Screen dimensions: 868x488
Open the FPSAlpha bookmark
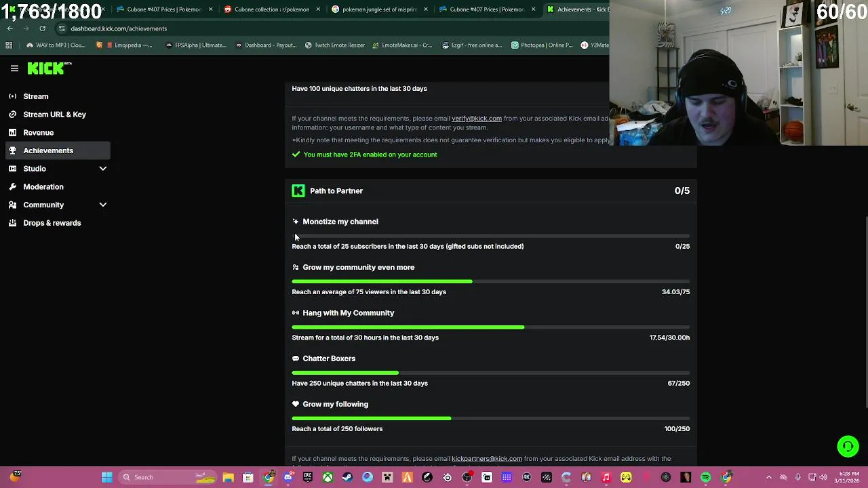coord(196,45)
